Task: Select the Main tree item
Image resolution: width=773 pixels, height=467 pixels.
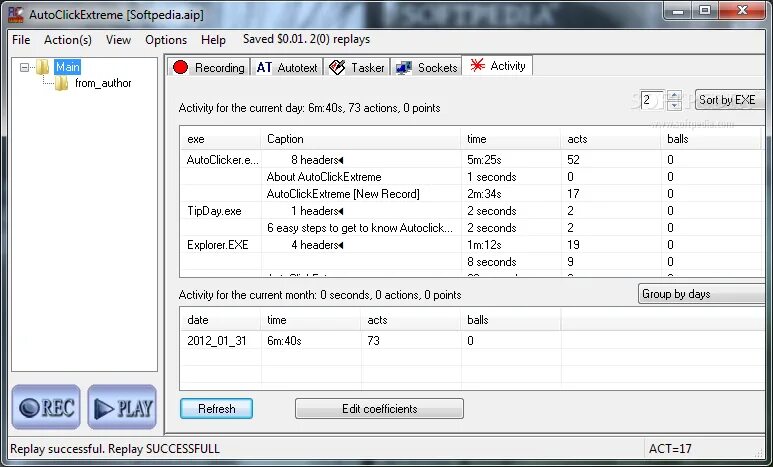Action: [x=67, y=67]
